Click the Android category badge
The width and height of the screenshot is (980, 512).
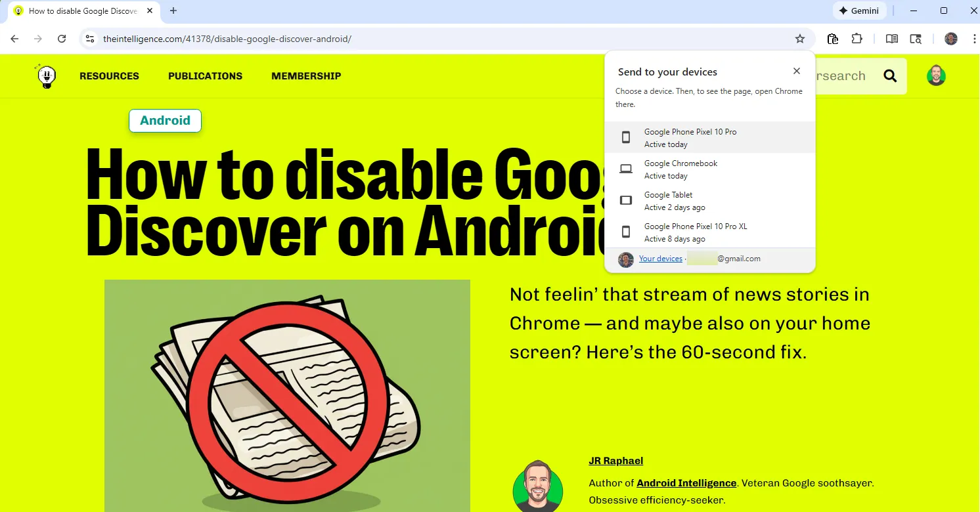165,120
